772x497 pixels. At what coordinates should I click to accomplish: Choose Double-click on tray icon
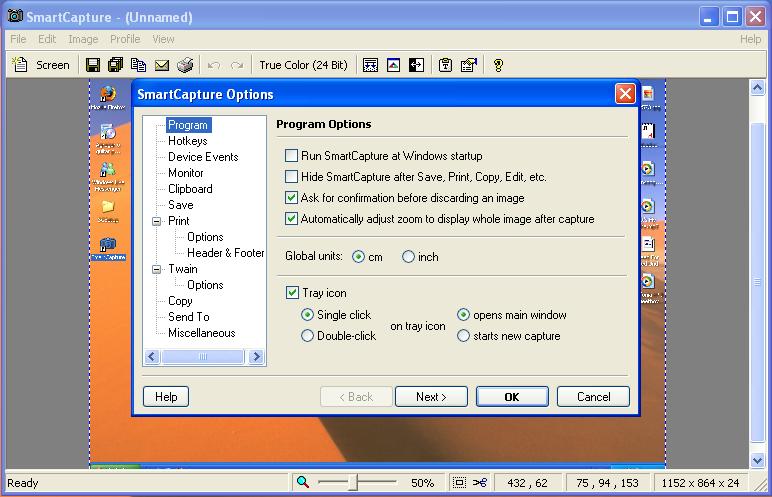click(x=307, y=335)
